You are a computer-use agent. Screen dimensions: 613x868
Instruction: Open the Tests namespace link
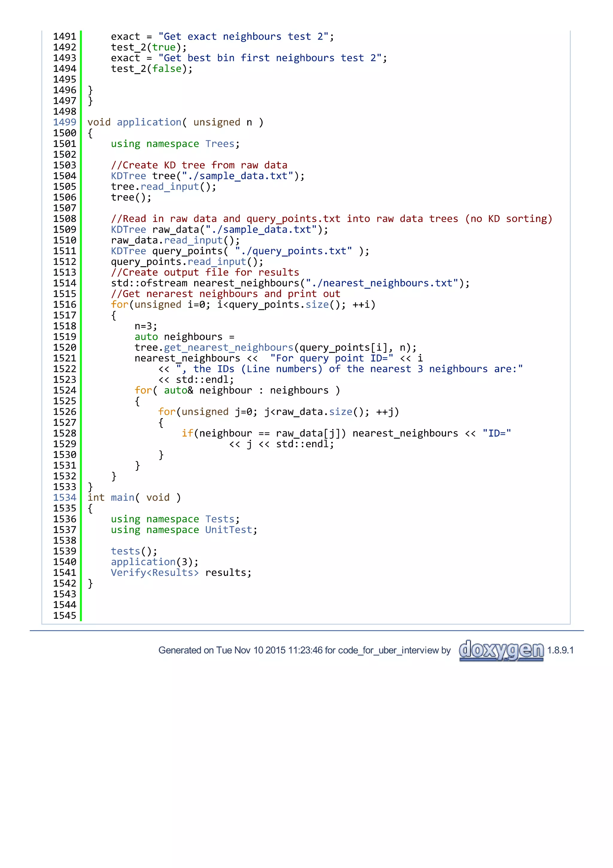220,519
